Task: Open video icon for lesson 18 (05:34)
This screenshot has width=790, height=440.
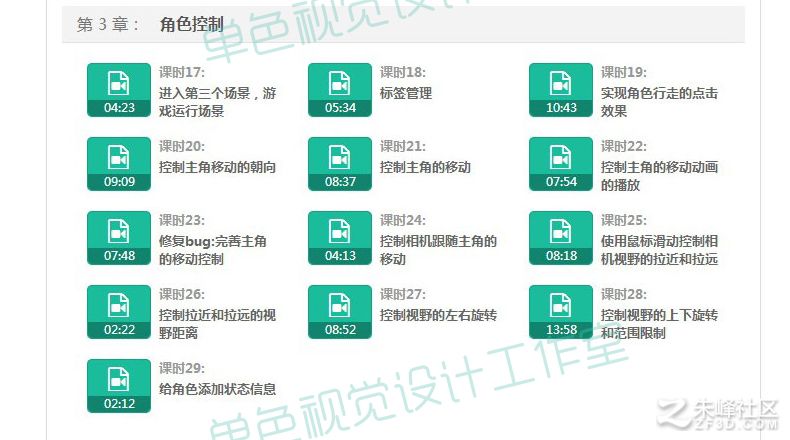Action: coord(340,90)
